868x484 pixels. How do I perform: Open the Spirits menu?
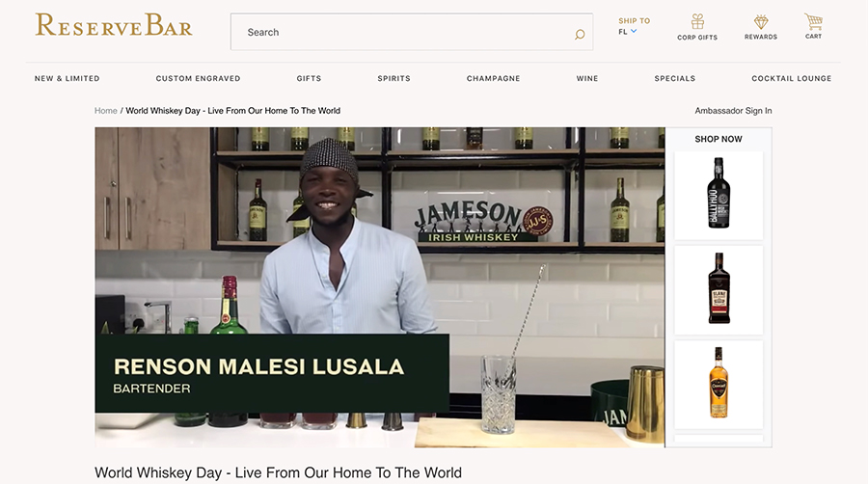394,78
